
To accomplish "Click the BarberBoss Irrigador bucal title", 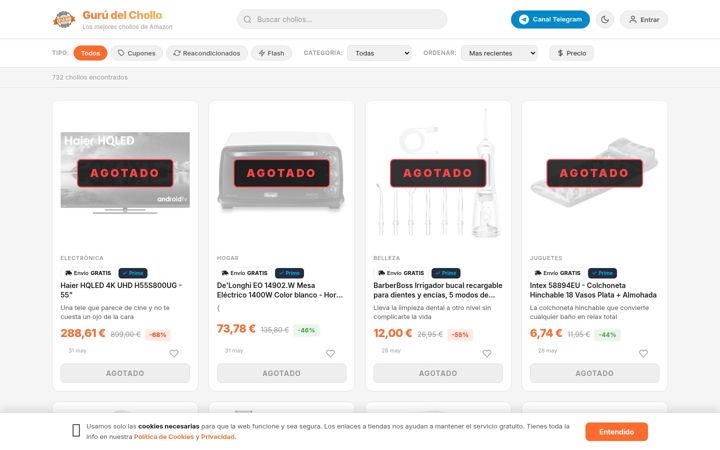I will 438,290.
